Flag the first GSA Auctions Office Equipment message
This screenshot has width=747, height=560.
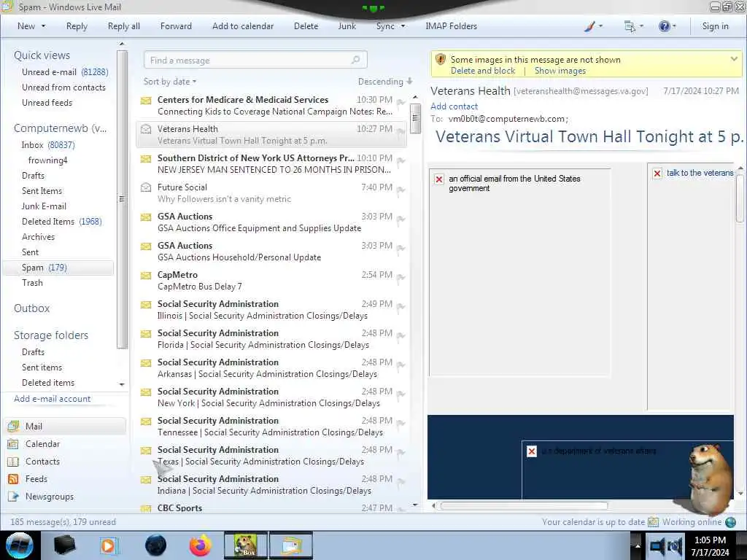click(x=400, y=219)
